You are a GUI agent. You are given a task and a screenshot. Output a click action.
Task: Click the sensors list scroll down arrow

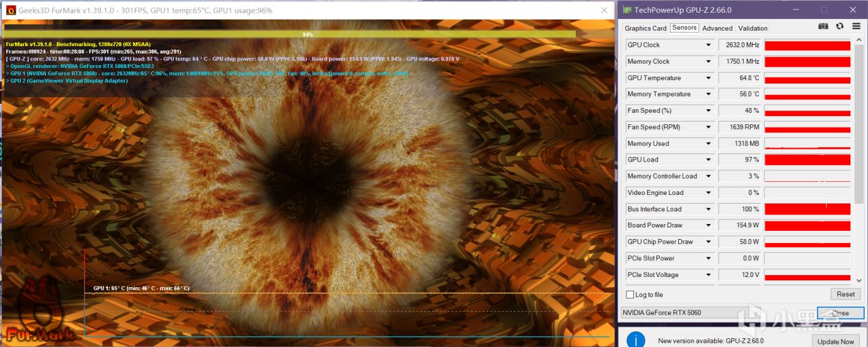click(859, 280)
